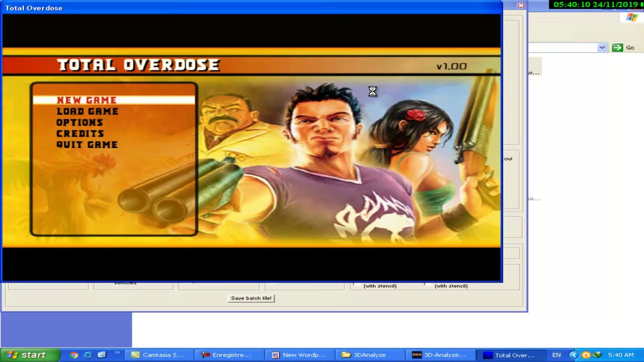Open Internet Explorer from quick launch
Viewport: 644px width, 362px height.
coord(88,355)
